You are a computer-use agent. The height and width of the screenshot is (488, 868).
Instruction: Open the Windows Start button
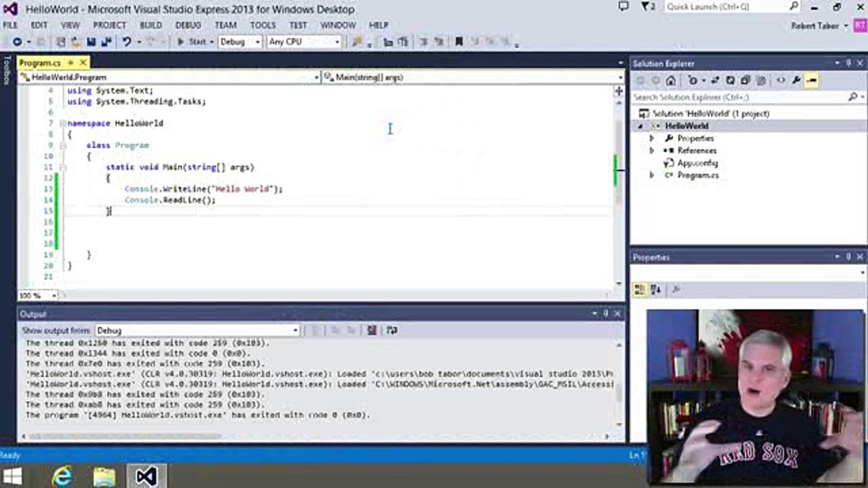point(12,476)
